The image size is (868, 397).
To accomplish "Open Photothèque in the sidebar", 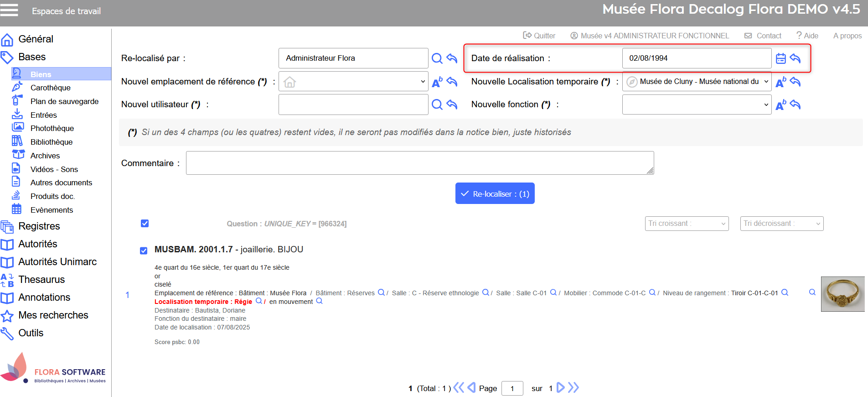I will pos(52,128).
